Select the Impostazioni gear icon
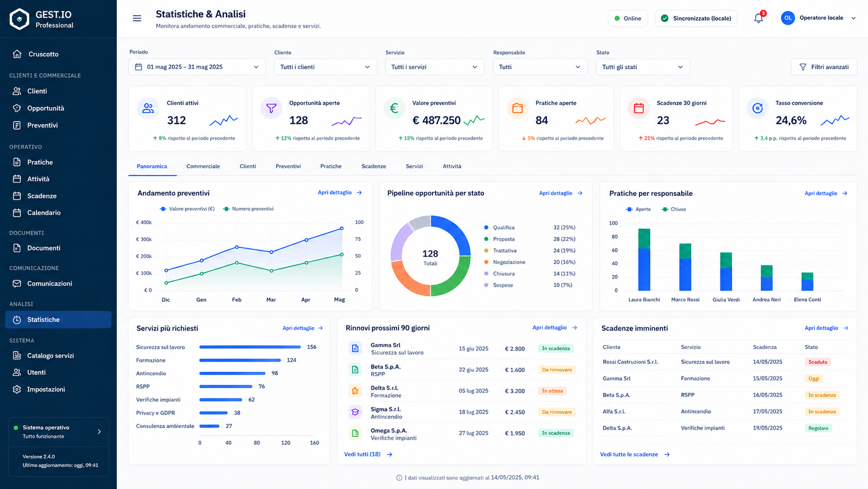 point(17,389)
